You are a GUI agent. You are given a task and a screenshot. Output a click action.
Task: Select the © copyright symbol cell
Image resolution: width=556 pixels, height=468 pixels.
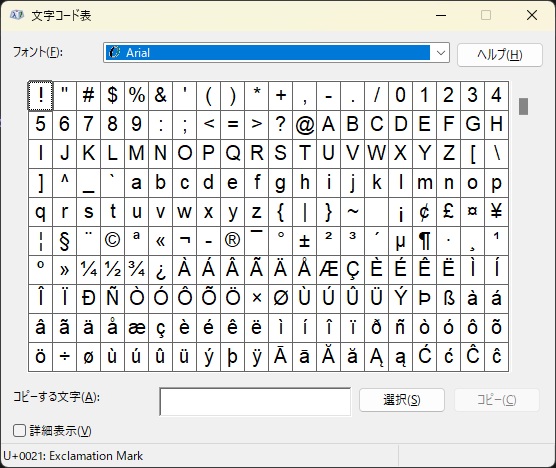(112, 241)
